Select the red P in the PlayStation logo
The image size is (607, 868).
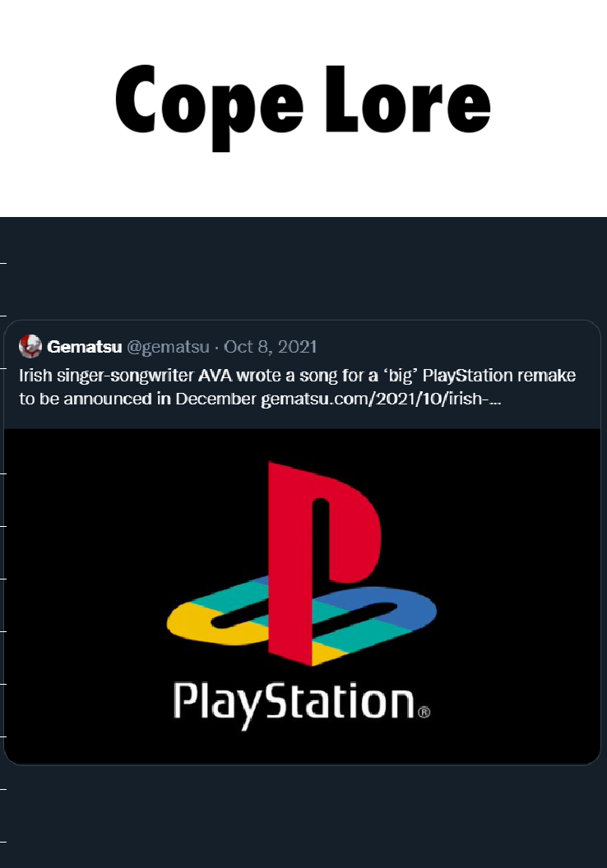[x=324, y=559]
